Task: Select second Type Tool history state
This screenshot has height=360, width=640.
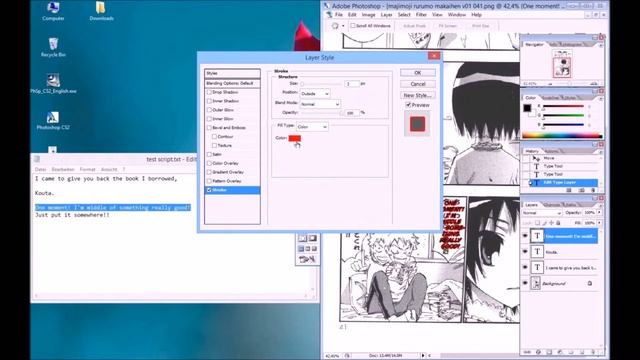Action: pos(563,174)
